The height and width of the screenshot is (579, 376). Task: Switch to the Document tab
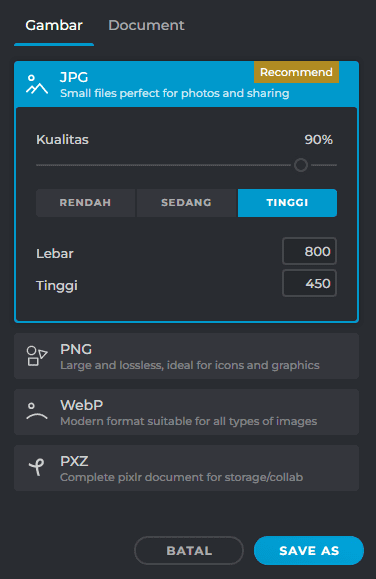pos(146,25)
